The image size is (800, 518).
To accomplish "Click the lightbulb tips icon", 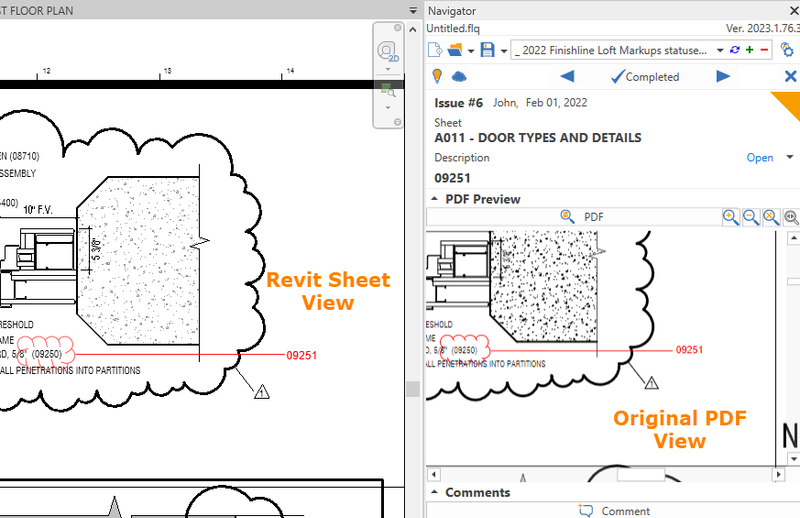I will [437, 77].
